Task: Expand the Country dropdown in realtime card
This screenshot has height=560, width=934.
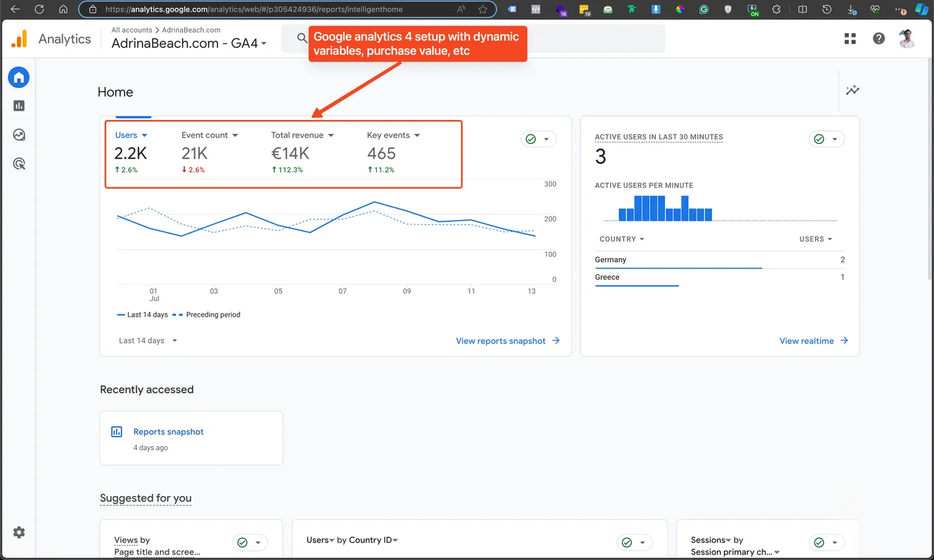Action: (621, 239)
